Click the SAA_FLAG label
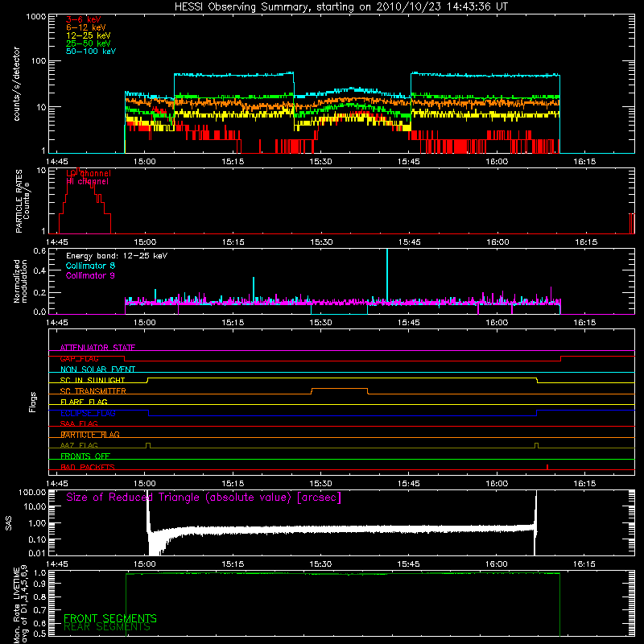Image resolution: width=644 pixels, height=644 pixels. point(79,423)
